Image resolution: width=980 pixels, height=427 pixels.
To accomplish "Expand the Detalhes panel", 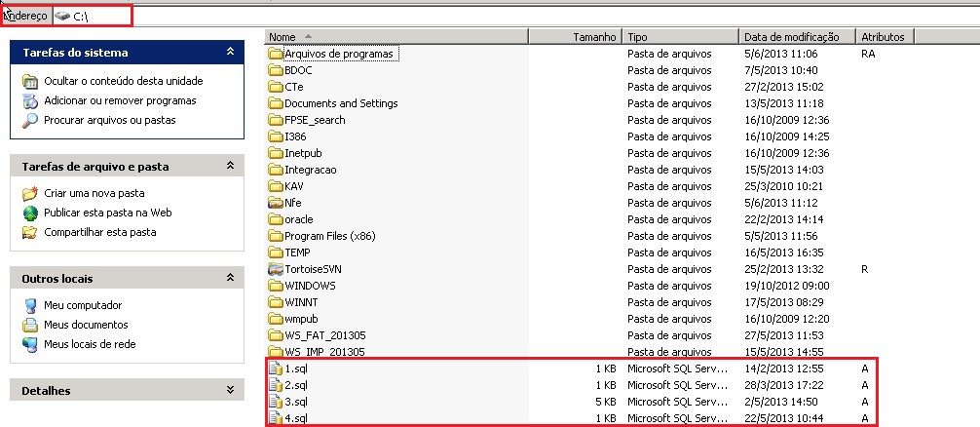I will point(230,391).
